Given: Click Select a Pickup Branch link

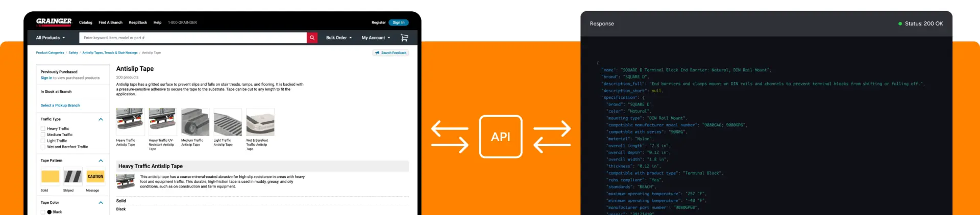Looking at the screenshot, I should (x=60, y=105).
